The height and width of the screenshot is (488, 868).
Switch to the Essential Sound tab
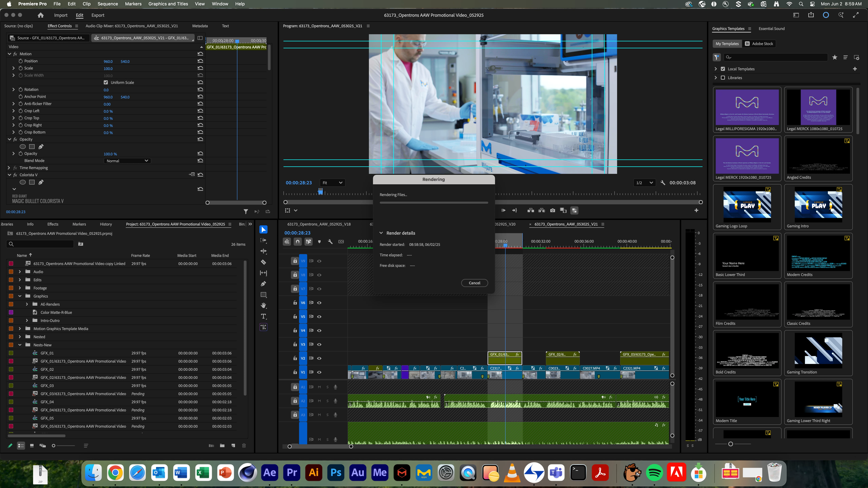click(771, 29)
